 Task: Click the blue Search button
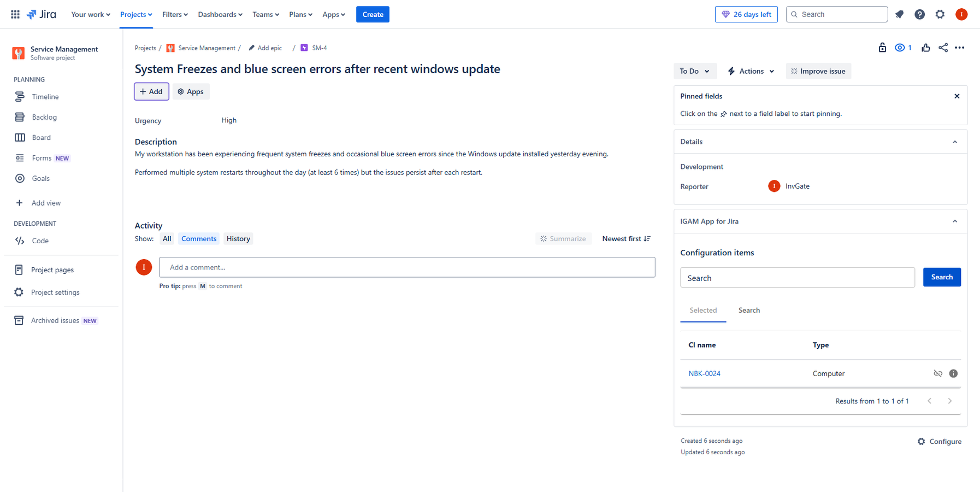pos(942,277)
